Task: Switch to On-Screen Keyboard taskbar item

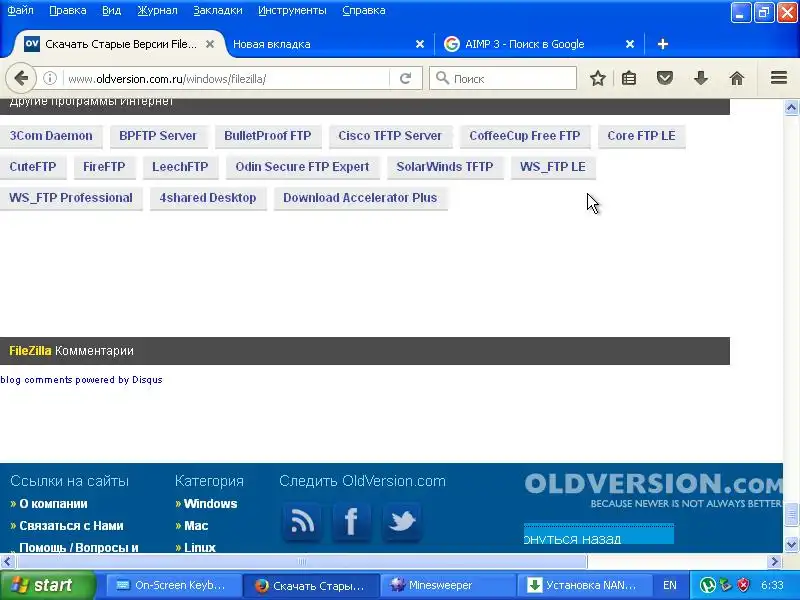Action: (x=172, y=585)
